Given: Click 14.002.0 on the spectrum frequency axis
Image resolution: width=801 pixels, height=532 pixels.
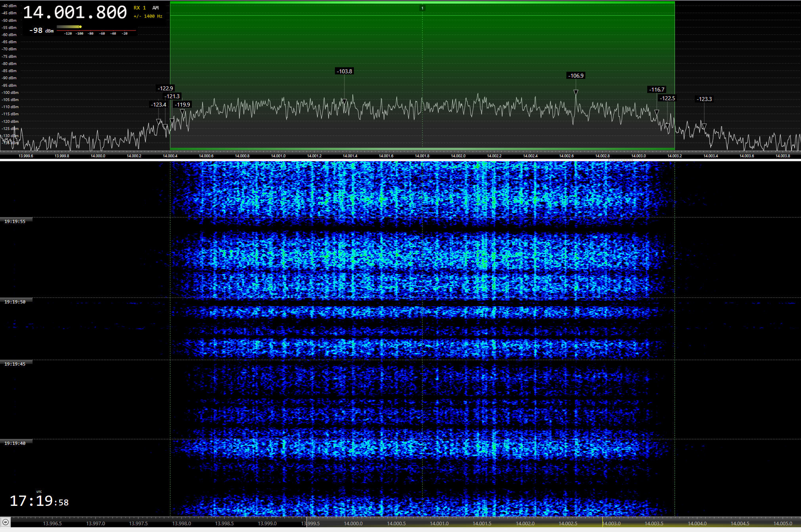Looking at the screenshot, I should pos(458,156).
